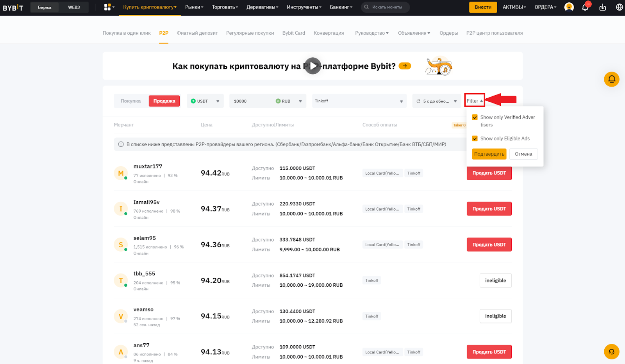Collapse the Filter dropdown
Image resolution: width=625 pixels, height=364 pixels.
tap(475, 101)
